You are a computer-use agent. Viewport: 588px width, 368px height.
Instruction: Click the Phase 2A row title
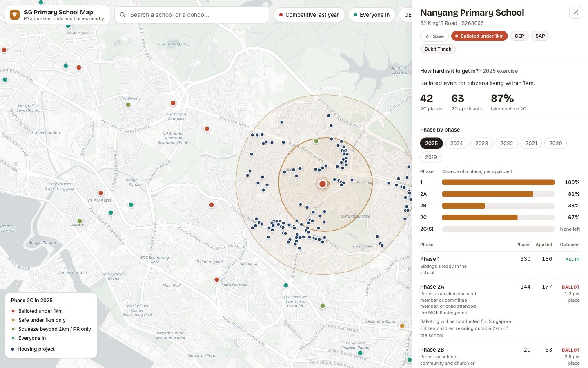click(432, 287)
